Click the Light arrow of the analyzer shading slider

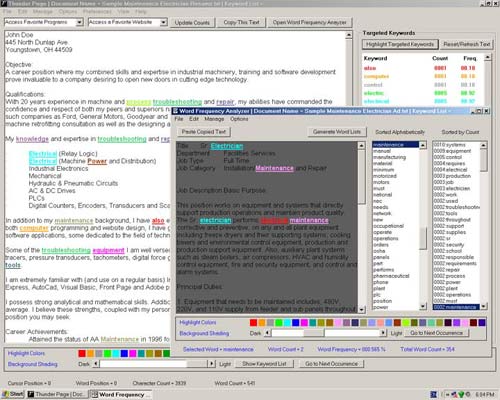[383, 333]
